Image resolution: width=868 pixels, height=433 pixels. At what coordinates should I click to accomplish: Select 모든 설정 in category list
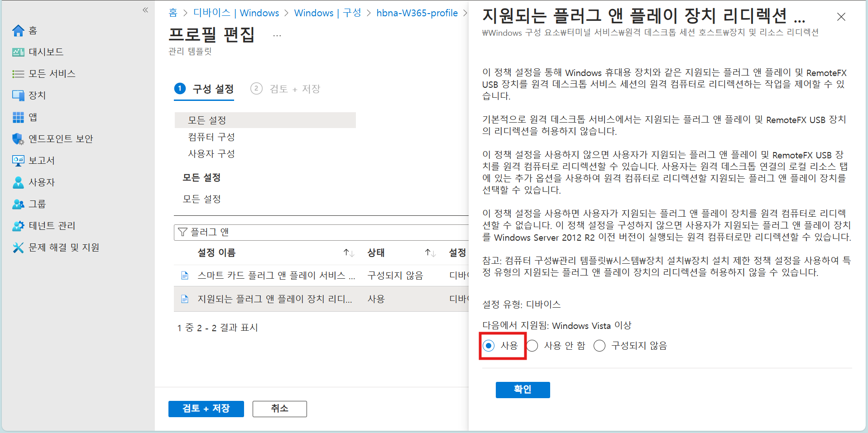click(265, 120)
